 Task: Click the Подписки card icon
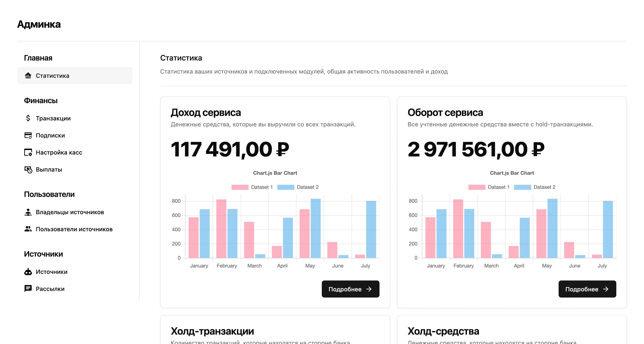28,135
